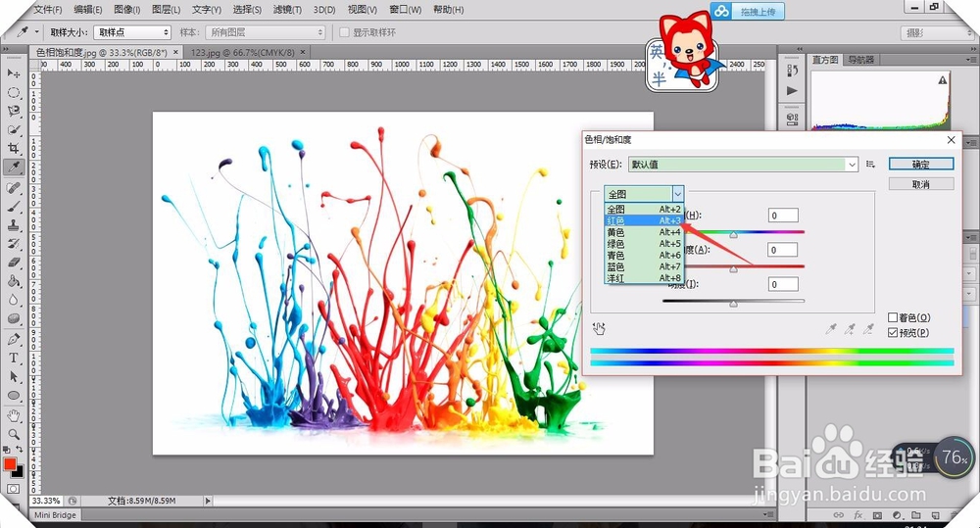Open the Mini Bridge panel
This screenshot has width=980, height=528.
pos(55,515)
